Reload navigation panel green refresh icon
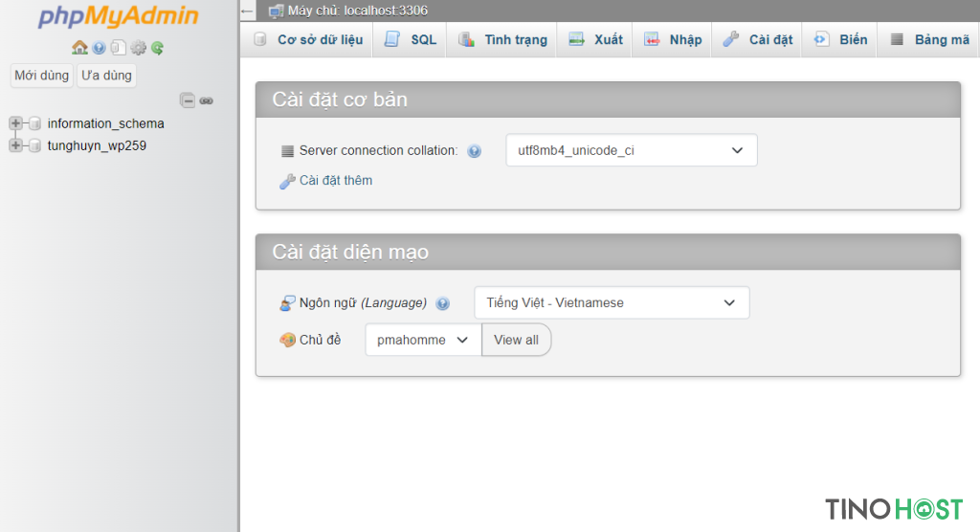Image resolution: width=980 pixels, height=532 pixels. (158, 48)
